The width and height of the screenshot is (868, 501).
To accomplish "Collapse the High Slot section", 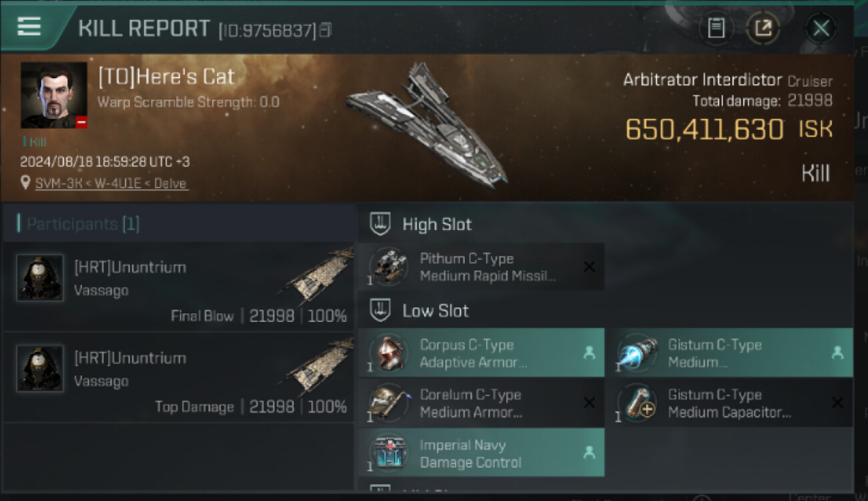I will [x=380, y=224].
